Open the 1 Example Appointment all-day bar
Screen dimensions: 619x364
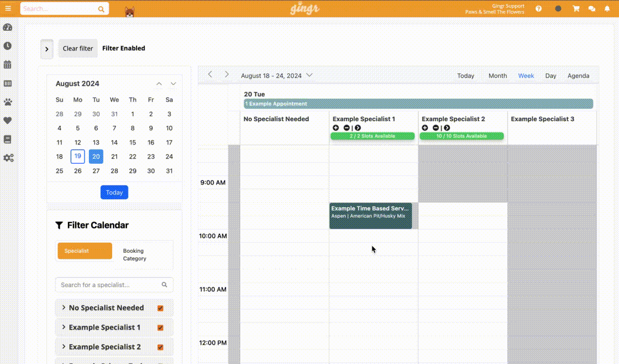pos(418,104)
